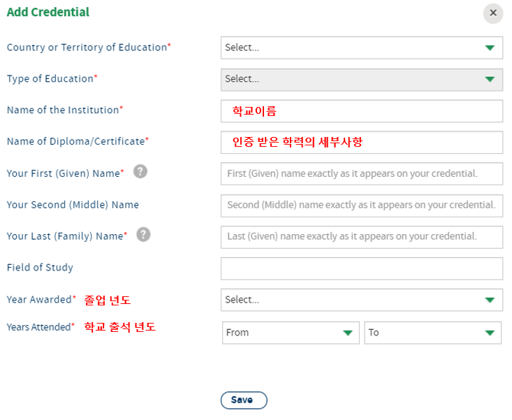Screen dimensions: 512x420
Task: Open Country or Territory of Education dropdown
Action: pyautogui.click(x=362, y=48)
